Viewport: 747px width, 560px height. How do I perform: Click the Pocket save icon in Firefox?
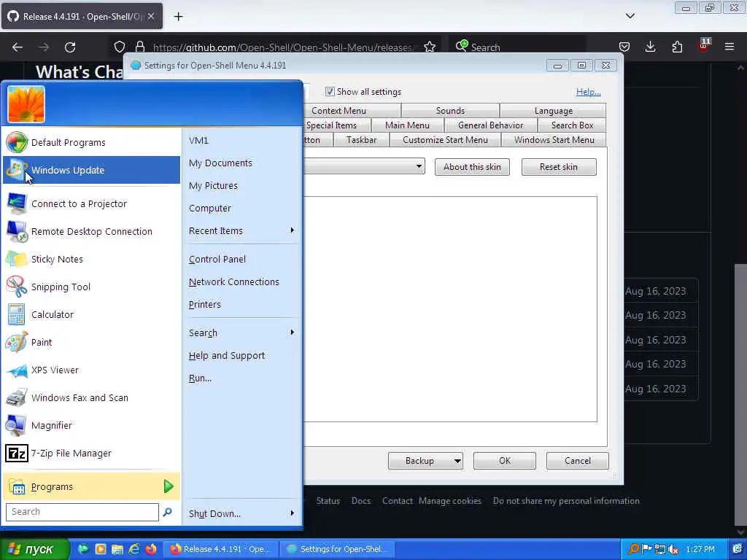[624, 47]
